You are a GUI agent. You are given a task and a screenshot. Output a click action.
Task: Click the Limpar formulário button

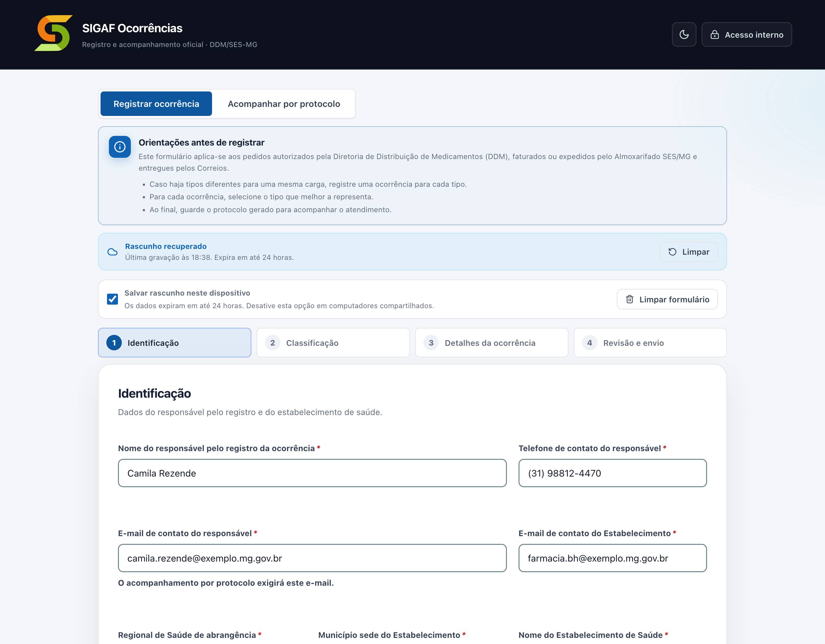(667, 299)
